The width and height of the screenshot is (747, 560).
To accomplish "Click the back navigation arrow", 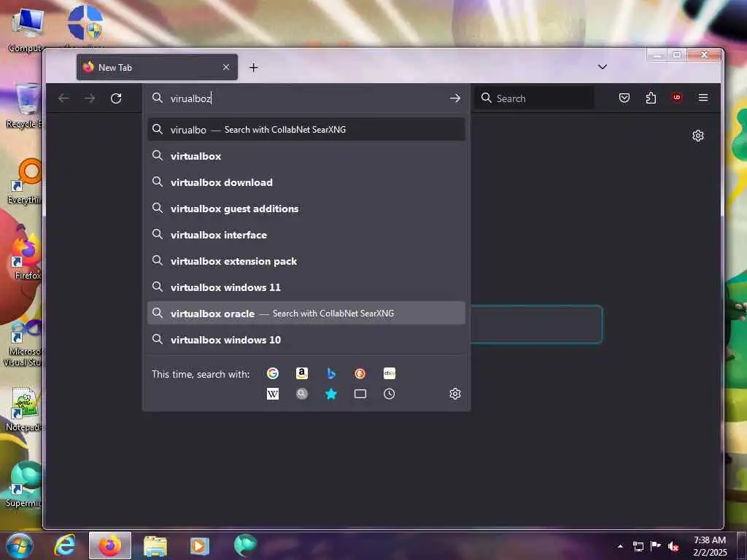I will (63, 98).
